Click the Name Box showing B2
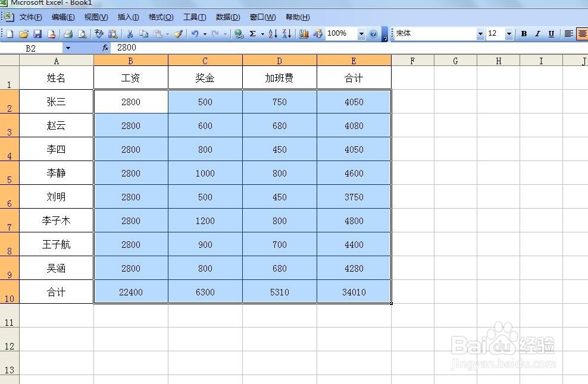 pyautogui.click(x=32, y=48)
